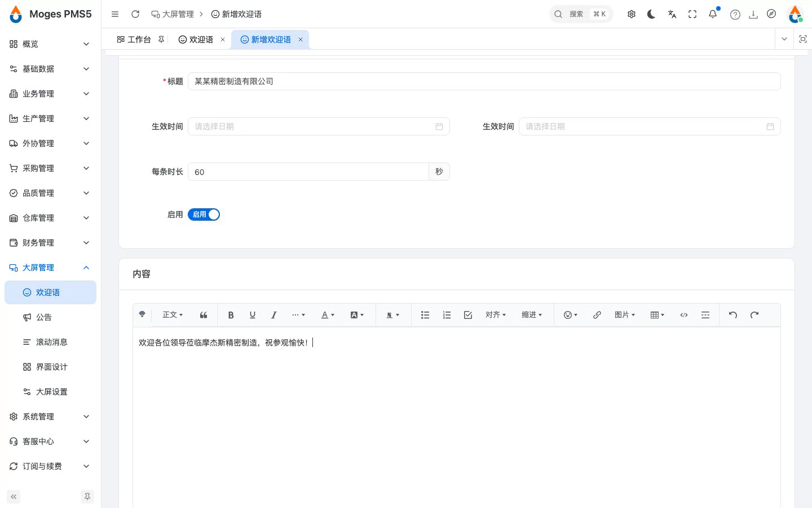Switch to dark mode with the moon icon
Viewport: 812px width, 508px height.
(651, 14)
